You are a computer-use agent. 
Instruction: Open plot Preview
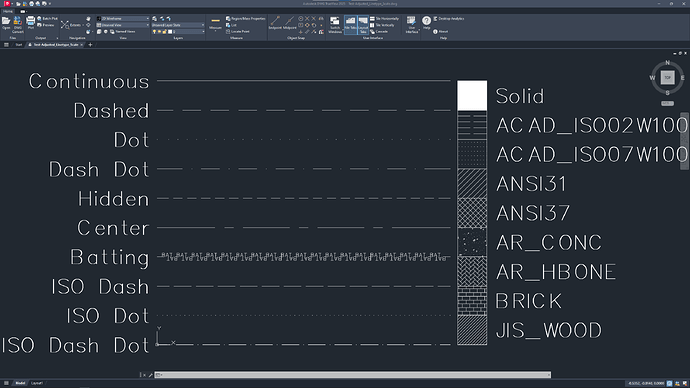pos(46,25)
